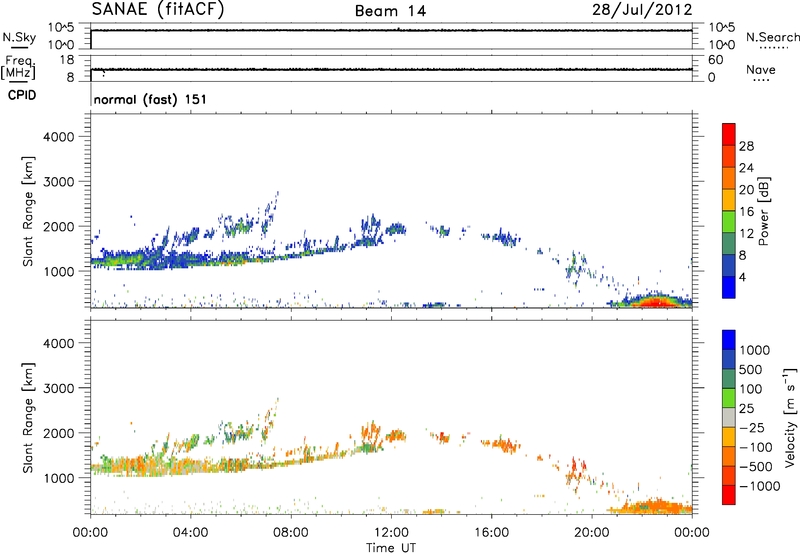800x554 pixels.
Task: Click the 08:00 time axis tick label
Action: point(291,533)
